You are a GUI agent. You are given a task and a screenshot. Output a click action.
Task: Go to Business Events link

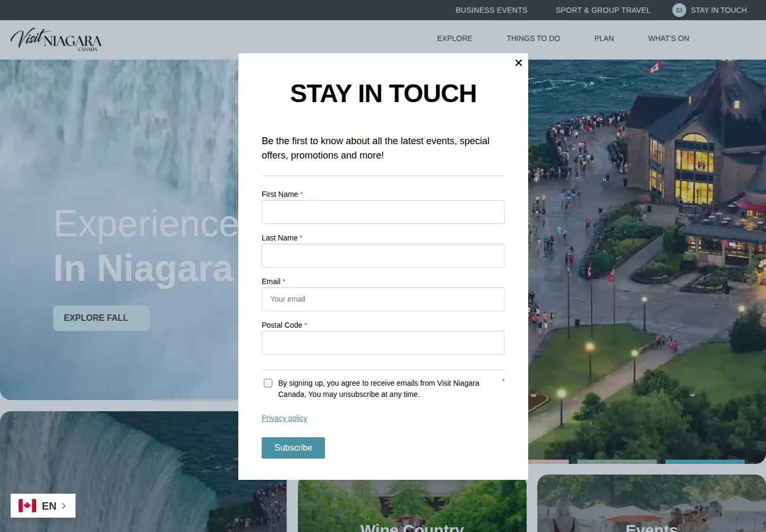(492, 10)
